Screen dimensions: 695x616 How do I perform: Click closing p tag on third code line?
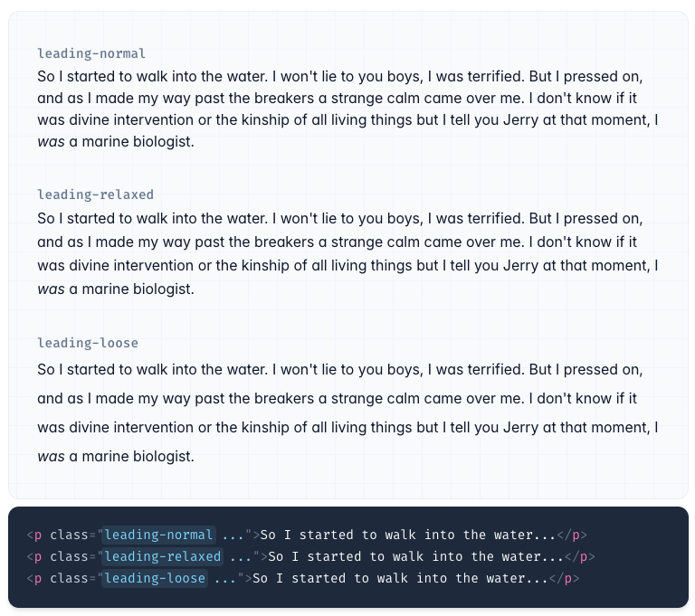click(572, 578)
